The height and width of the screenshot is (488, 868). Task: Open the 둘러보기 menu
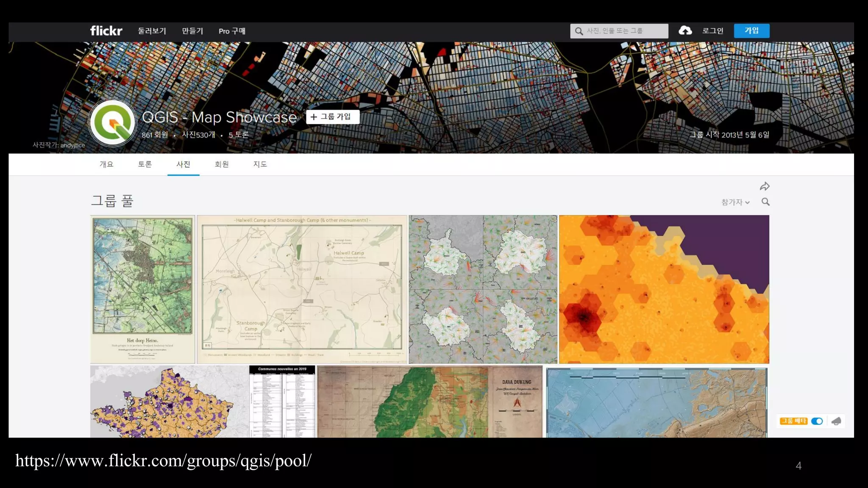click(152, 31)
